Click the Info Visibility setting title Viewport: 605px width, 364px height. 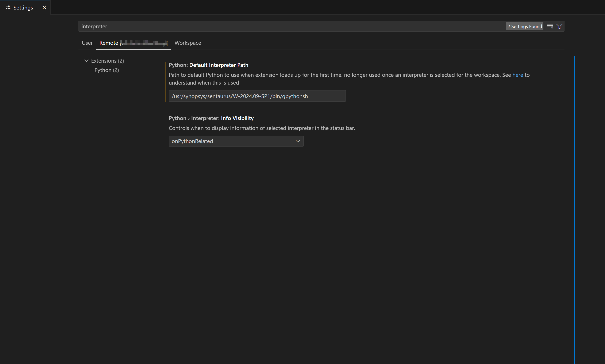click(211, 118)
